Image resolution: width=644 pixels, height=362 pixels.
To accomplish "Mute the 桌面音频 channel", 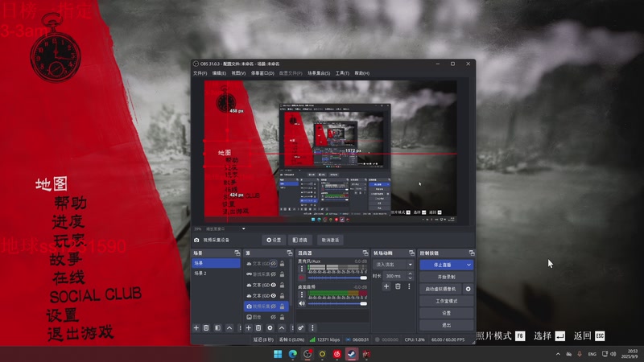I will pyautogui.click(x=302, y=304).
